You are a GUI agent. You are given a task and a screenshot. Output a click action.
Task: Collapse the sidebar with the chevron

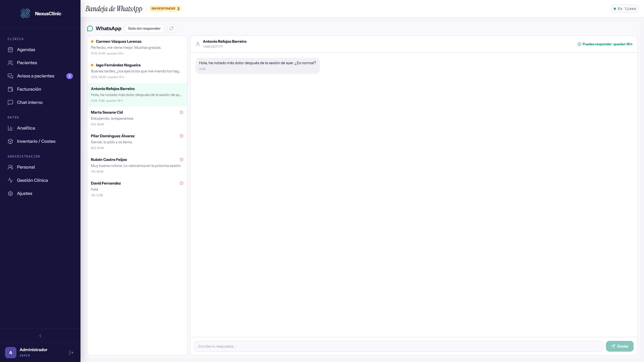click(x=40, y=336)
